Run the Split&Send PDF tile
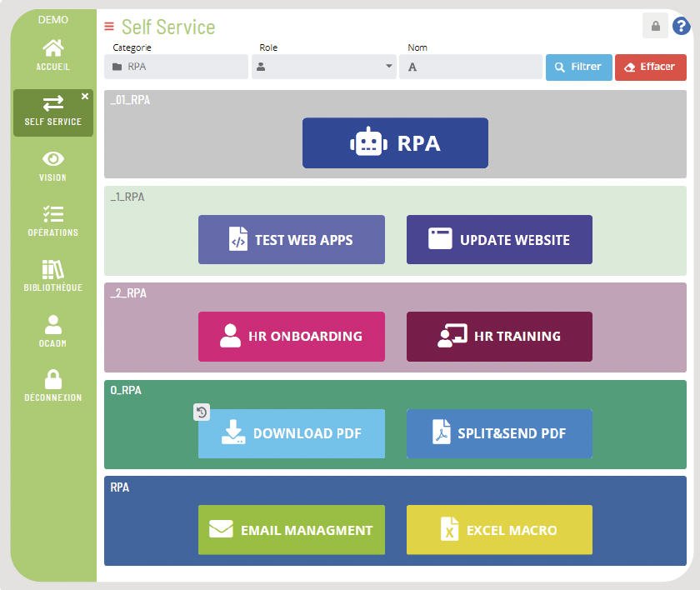700x590 pixels. [x=499, y=433]
